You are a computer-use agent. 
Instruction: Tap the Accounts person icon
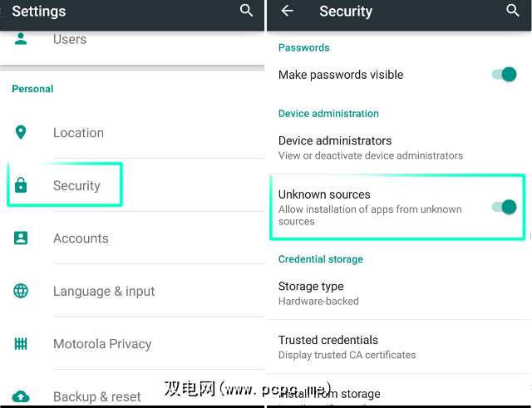click(x=21, y=238)
